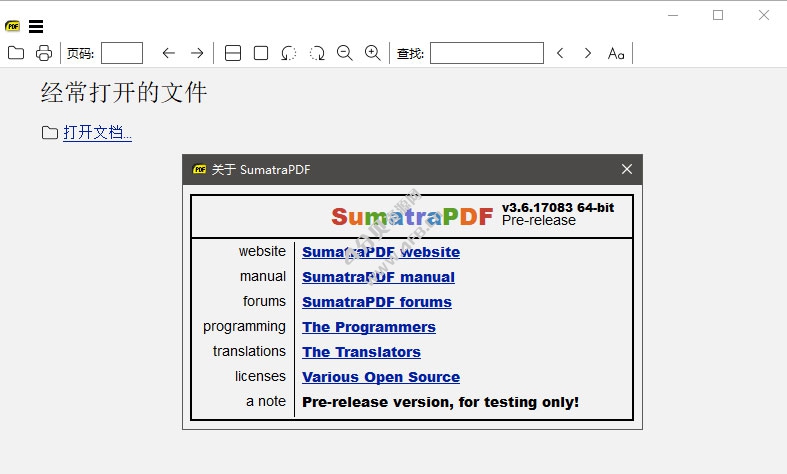Open the SumatraPDF manual link
Screen dimensions: 787x474
(378, 277)
